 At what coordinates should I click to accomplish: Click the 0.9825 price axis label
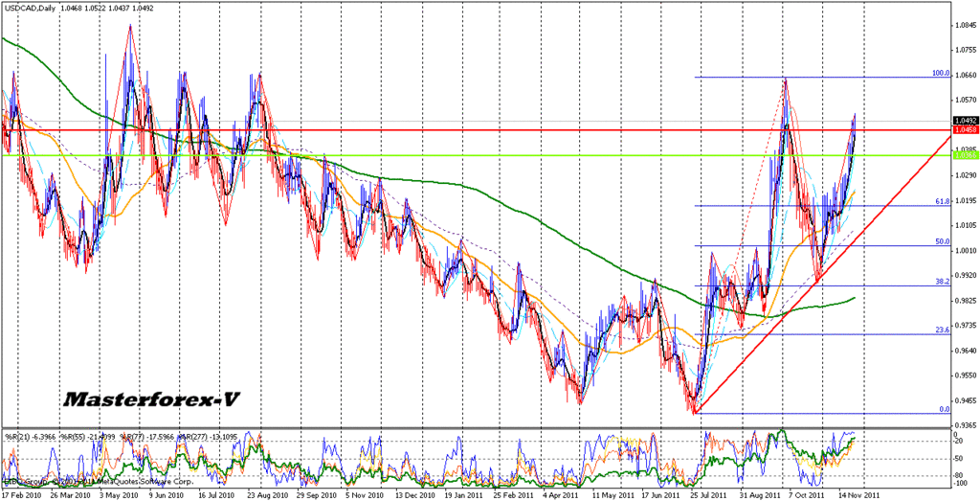point(966,300)
